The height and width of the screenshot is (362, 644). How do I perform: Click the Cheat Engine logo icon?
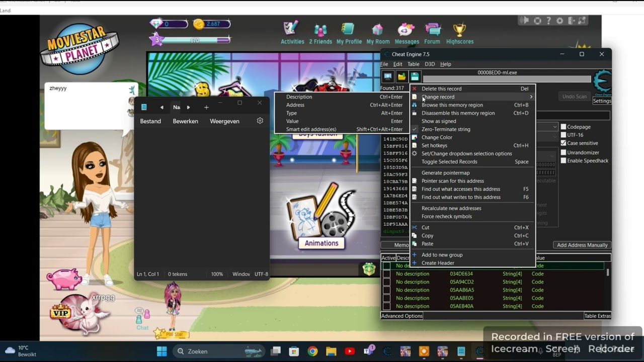(x=602, y=82)
